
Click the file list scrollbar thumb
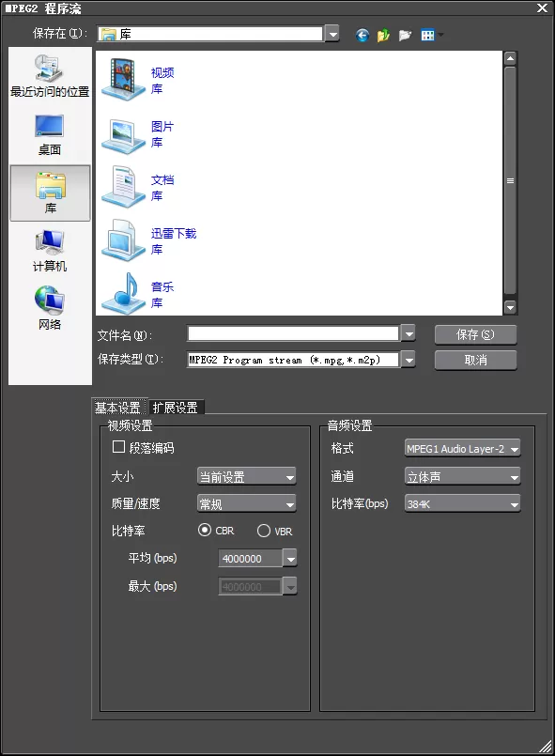point(510,181)
